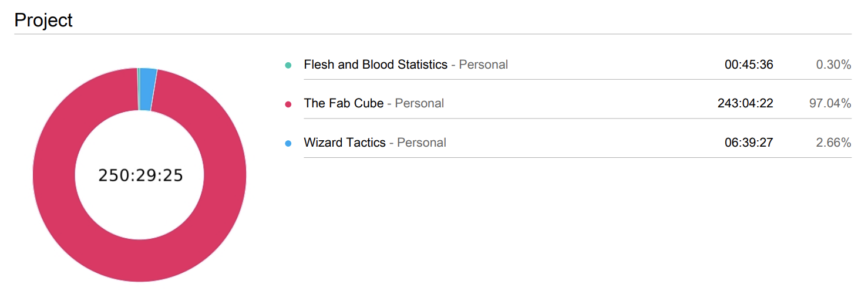Click Personal label beside Wizard Tactics
The width and height of the screenshot is (868, 291).
click(422, 142)
